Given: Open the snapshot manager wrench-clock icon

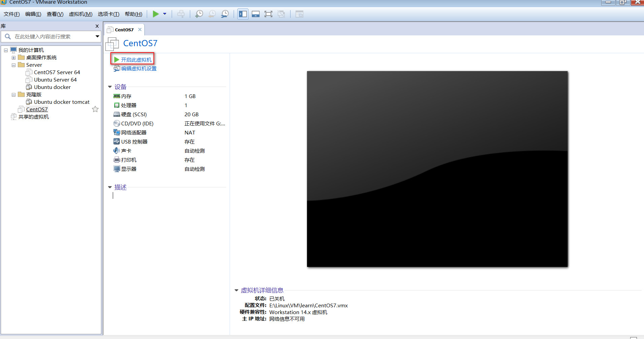Looking at the screenshot, I should 225,14.
